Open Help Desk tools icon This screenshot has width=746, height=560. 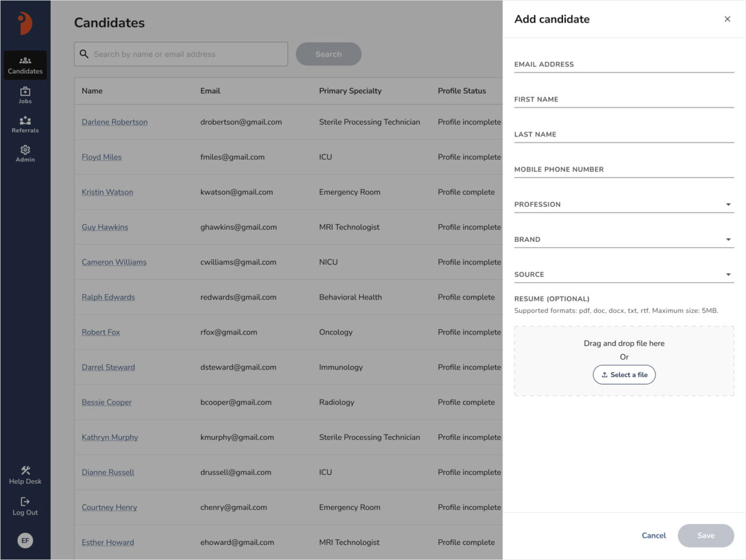(x=25, y=470)
